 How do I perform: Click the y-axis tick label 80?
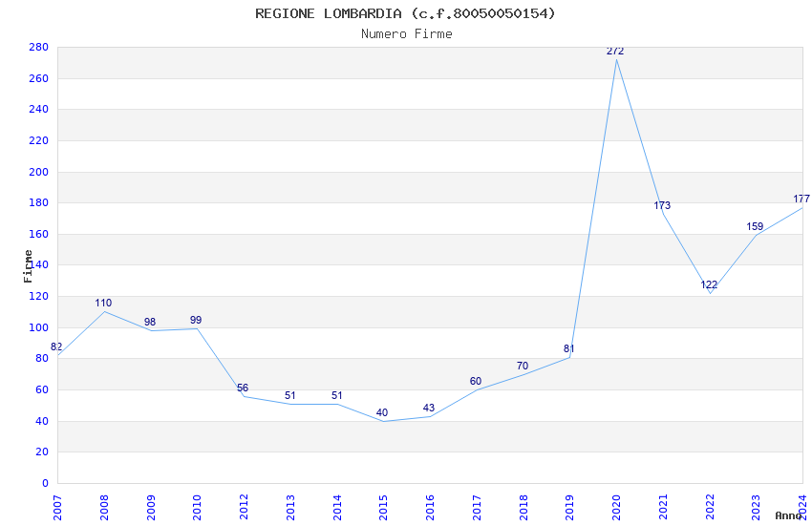42,359
